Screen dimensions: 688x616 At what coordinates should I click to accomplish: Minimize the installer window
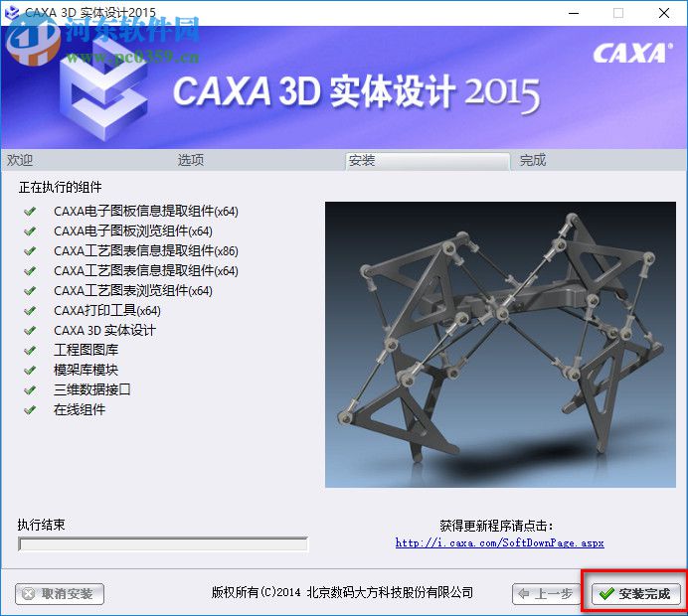pos(574,13)
